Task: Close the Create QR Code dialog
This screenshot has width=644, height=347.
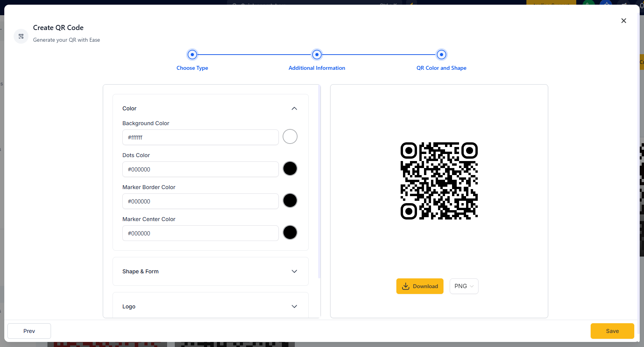Action: [x=623, y=21]
